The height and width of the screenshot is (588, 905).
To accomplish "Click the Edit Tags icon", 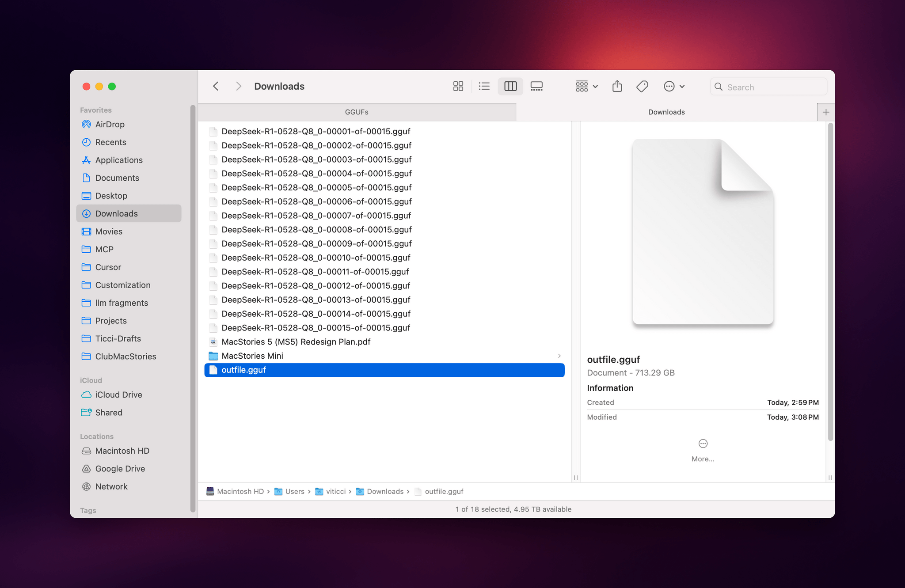I will pos(643,86).
